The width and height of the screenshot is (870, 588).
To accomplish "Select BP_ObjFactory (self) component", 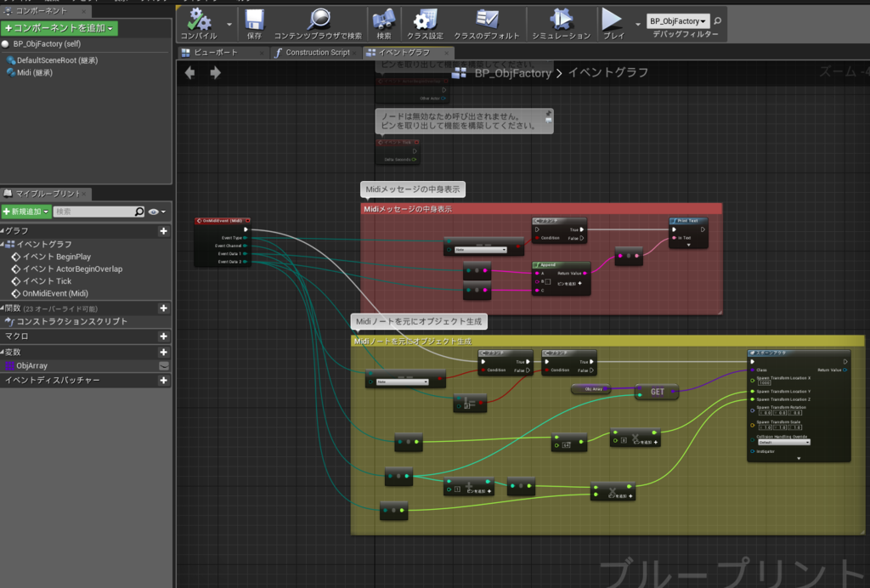I will click(47, 44).
